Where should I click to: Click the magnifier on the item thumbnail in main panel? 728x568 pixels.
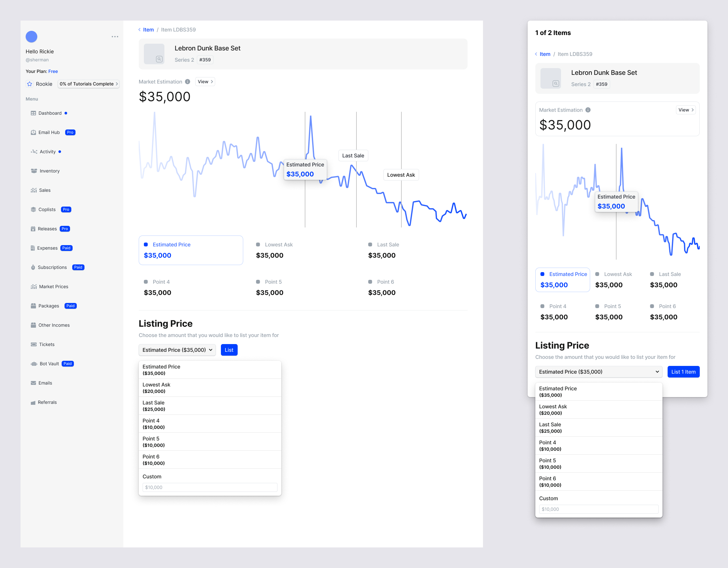pos(159,59)
